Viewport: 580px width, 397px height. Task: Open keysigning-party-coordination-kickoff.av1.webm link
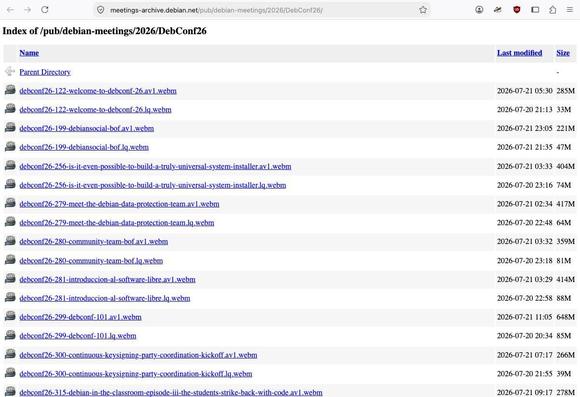(x=138, y=355)
